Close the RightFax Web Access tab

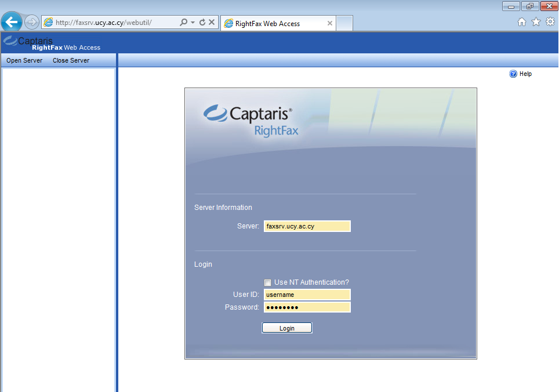[x=330, y=23]
